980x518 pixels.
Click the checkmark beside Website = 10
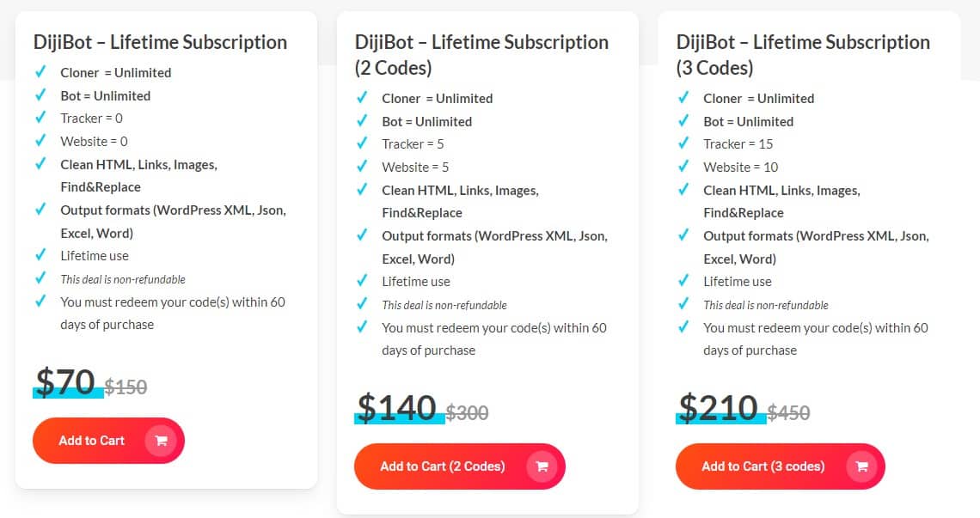coord(682,167)
